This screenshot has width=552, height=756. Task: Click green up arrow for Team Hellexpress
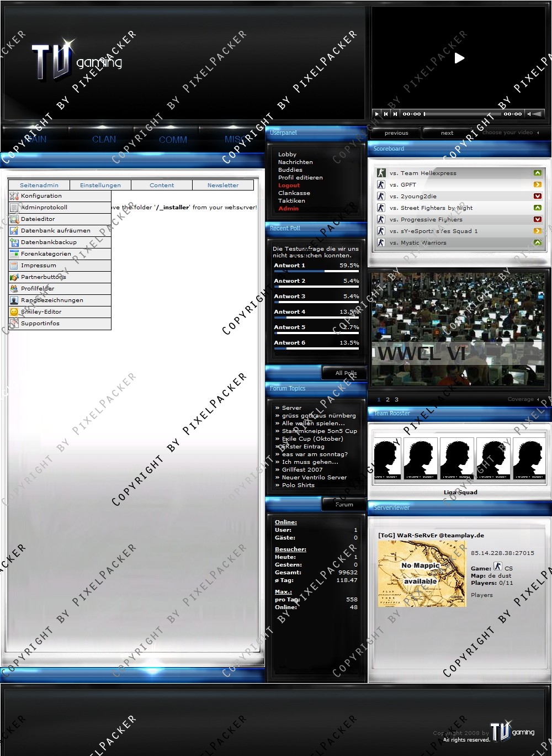coord(537,173)
